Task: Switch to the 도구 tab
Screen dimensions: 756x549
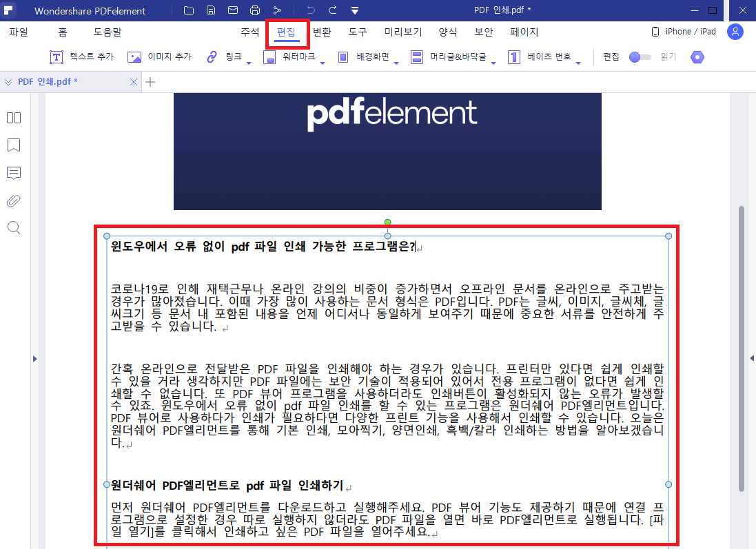Action: click(358, 32)
